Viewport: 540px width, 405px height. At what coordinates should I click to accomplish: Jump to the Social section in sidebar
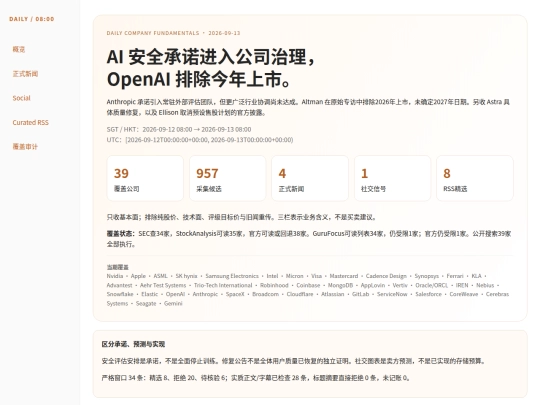(x=21, y=98)
